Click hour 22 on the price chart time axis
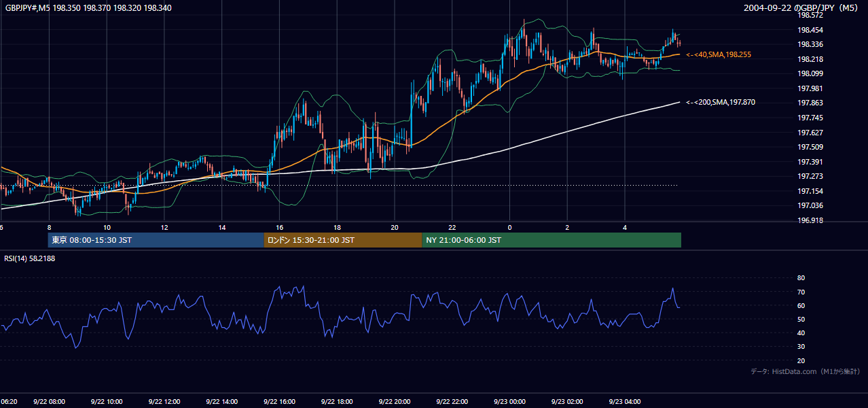Image resolution: width=868 pixels, height=408 pixels. point(452,227)
